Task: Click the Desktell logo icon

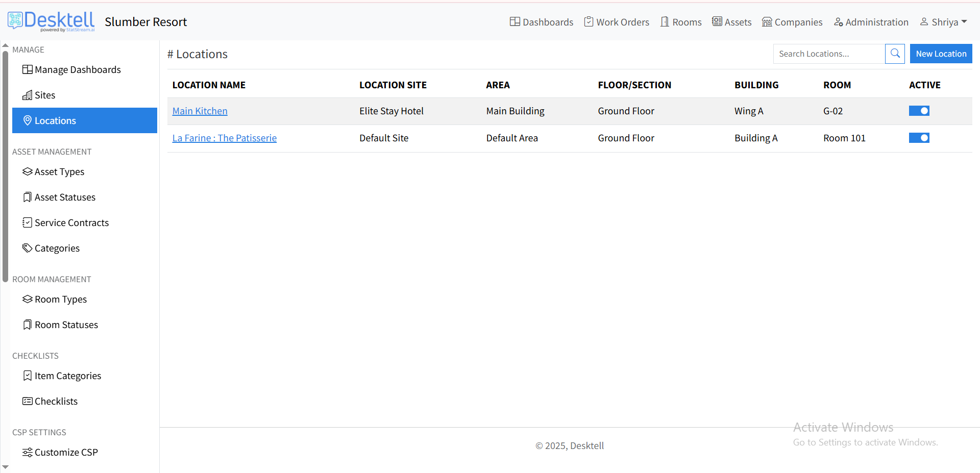Action: click(15, 20)
